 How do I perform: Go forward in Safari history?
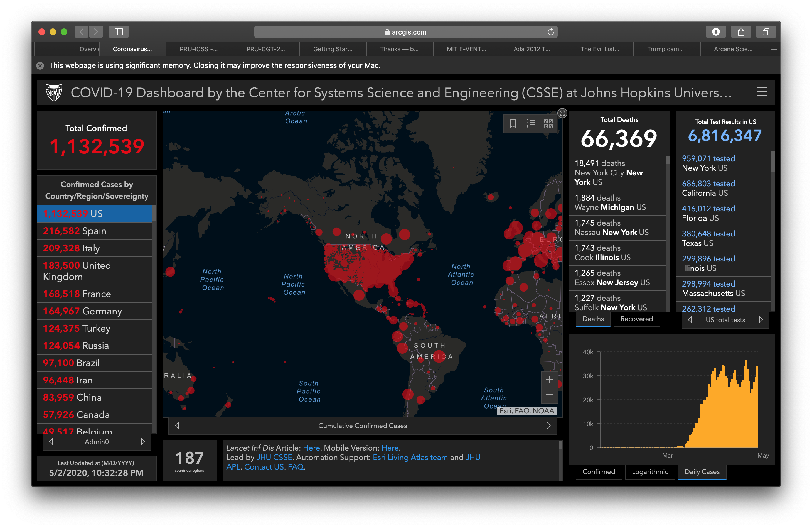(96, 32)
